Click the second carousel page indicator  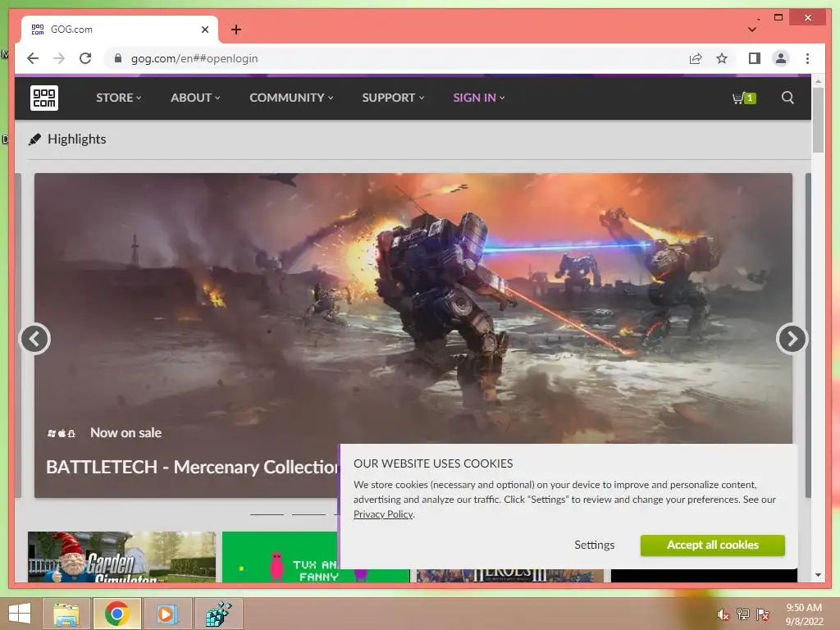pyautogui.click(x=308, y=514)
